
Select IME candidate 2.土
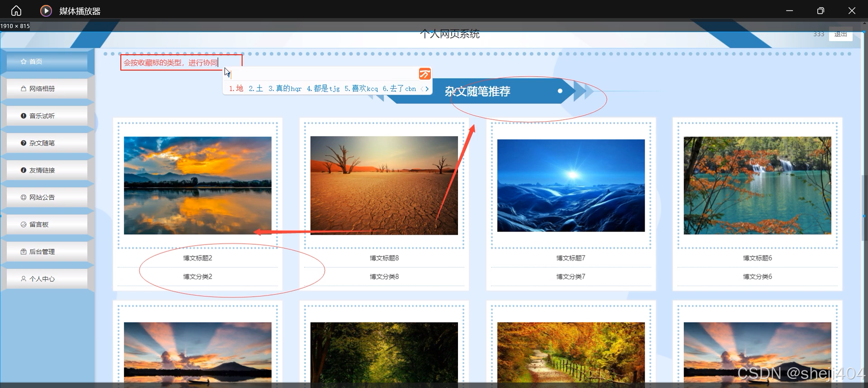pyautogui.click(x=256, y=89)
